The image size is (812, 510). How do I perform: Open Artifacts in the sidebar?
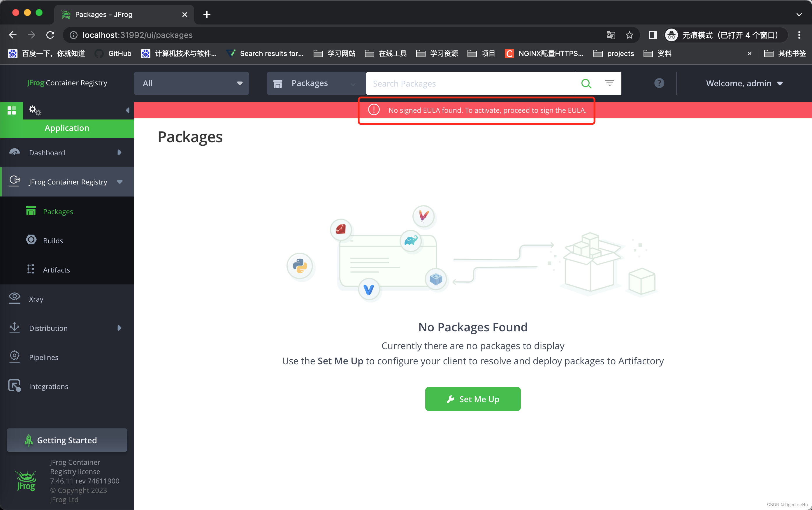pyautogui.click(x=56, y=270)
